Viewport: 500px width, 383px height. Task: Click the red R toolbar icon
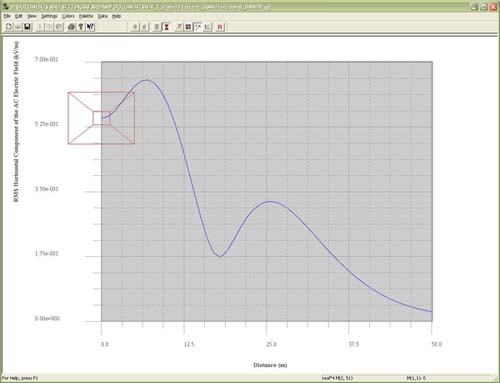[220, 27]
